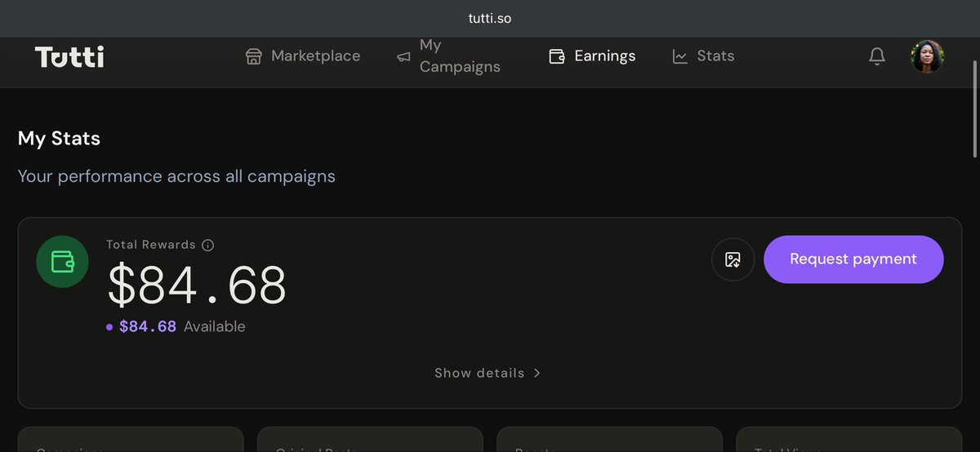Click the Stats chart icon
The image size is (980, 452).
pos(680,56)
